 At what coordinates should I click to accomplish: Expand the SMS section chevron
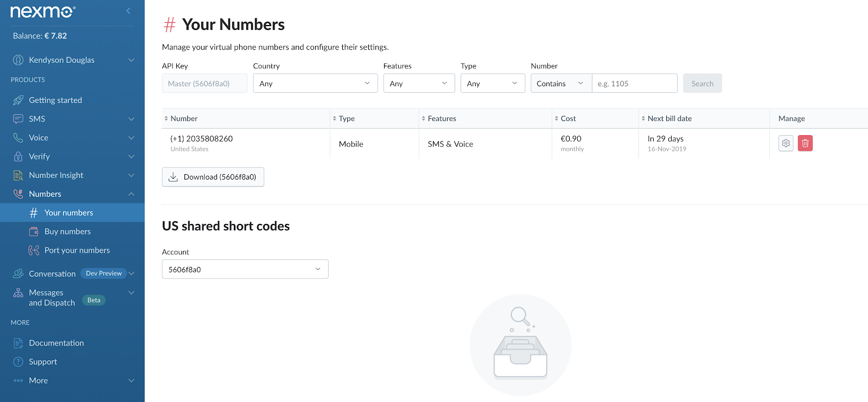coord(131,119)
